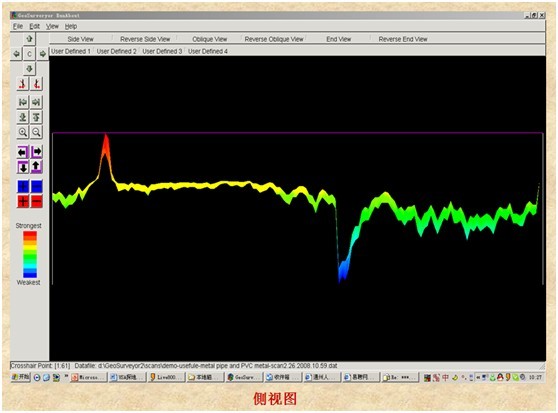Select User Defined 1 view
The width and height of the screenshot is (558, 413).
71,51
